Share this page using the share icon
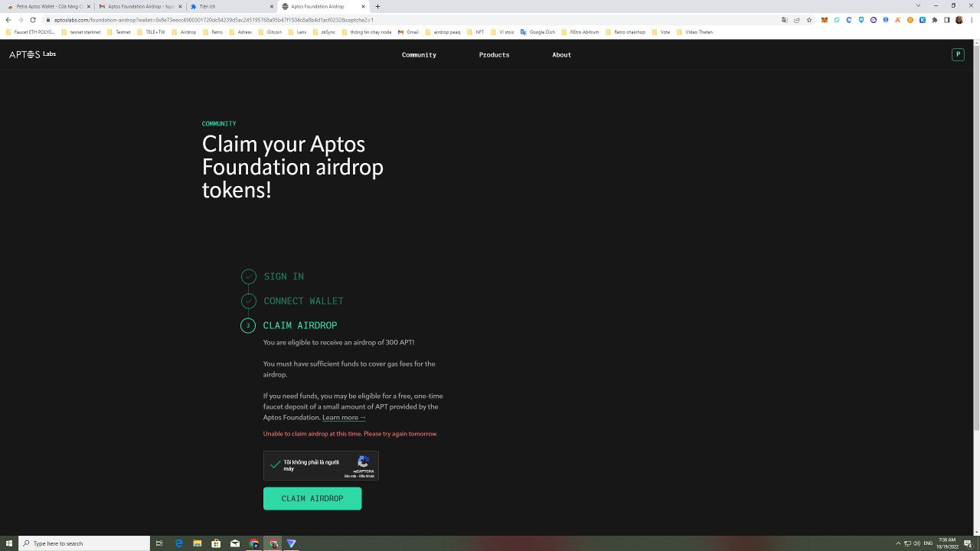This screenshot has height=551, width=980. pyautogui.click(x=797, y=20)
